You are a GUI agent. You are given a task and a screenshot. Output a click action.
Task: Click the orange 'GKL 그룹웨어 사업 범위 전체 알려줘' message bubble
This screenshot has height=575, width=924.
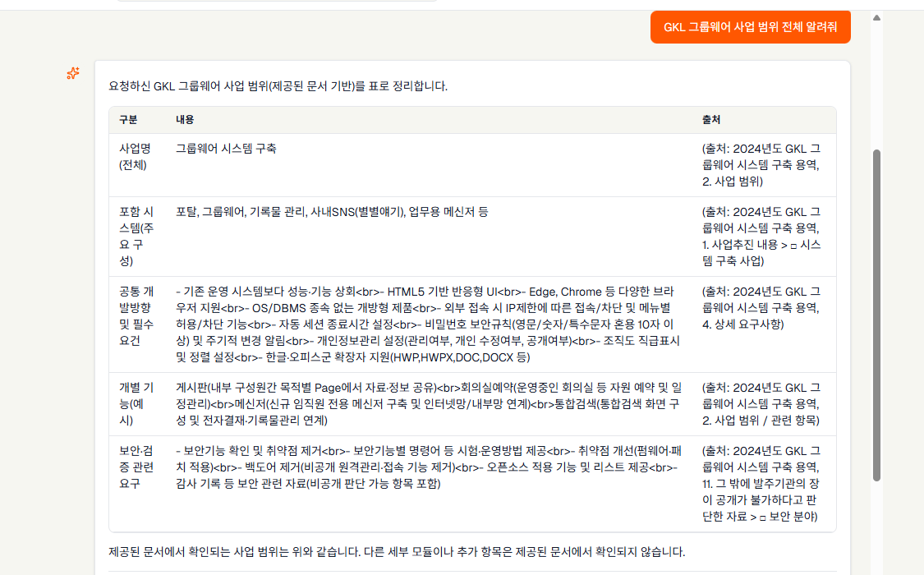pyautogui.click(x=750, y=27)
